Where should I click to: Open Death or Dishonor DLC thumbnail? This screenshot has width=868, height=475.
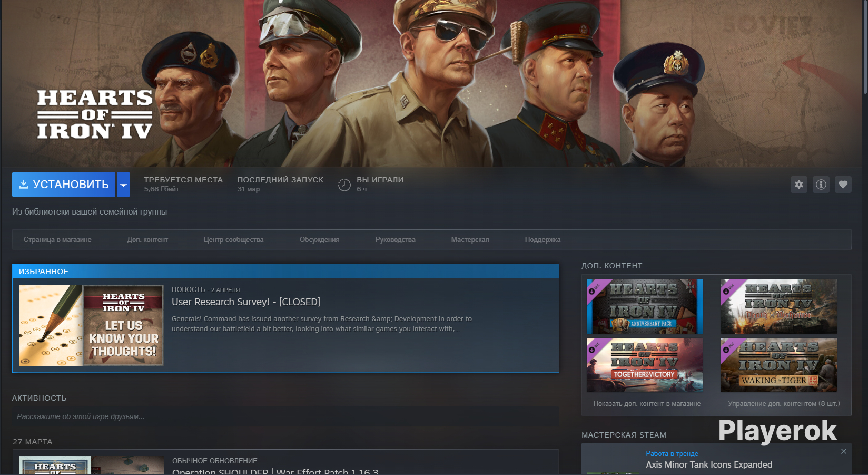[779, 307]
